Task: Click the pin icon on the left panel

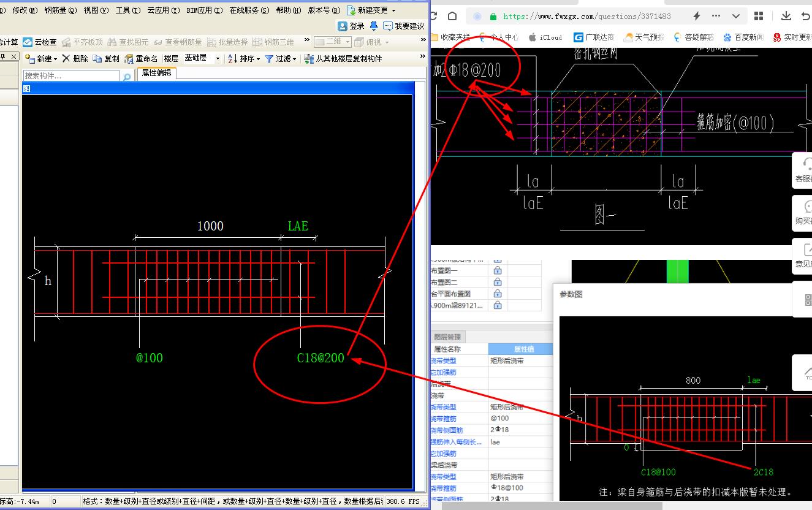Action: pos(3,56)
